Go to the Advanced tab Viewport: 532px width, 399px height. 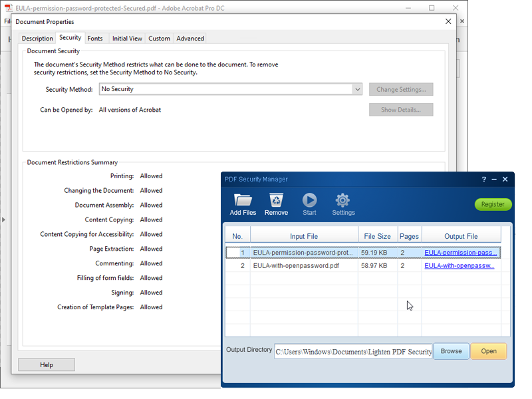[x=190, y=39]
